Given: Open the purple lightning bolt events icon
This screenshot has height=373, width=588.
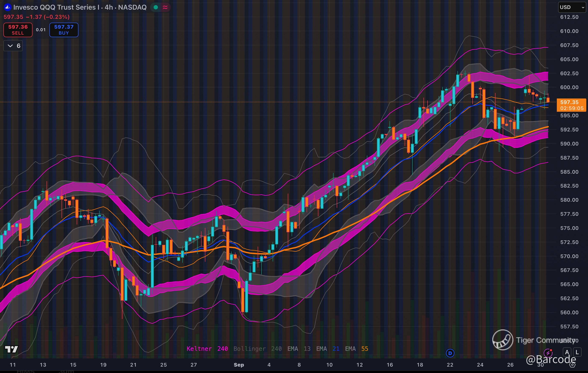Looking at the screenshot, I should pos(548,353).
